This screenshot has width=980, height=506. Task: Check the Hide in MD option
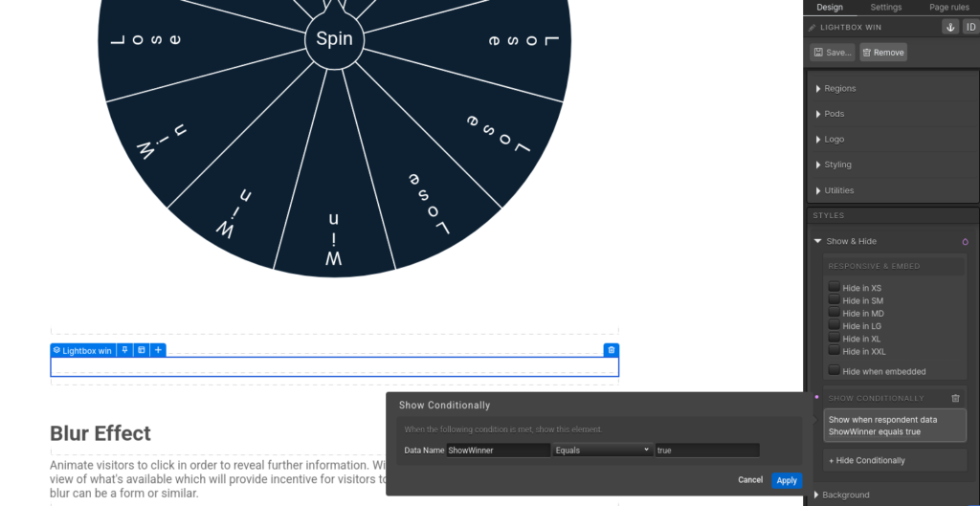tap(835, 313)
